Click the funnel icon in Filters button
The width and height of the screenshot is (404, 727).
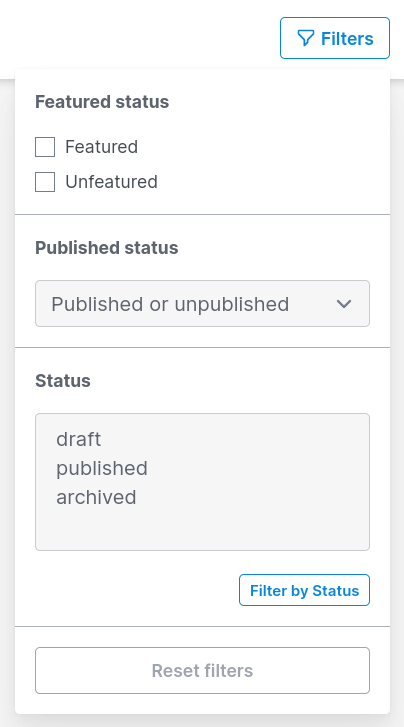[x=306, y=38]
